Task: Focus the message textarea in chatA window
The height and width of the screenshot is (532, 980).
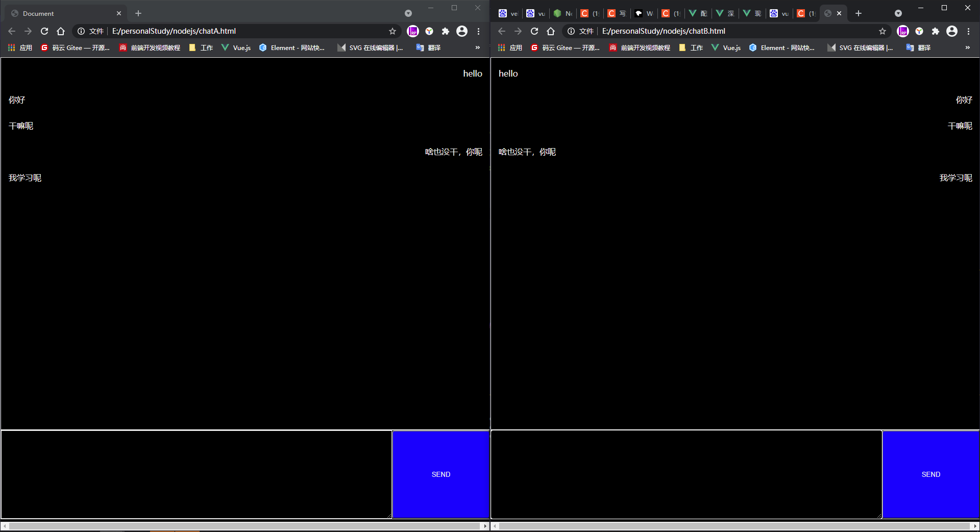Action: coord(197,474)
